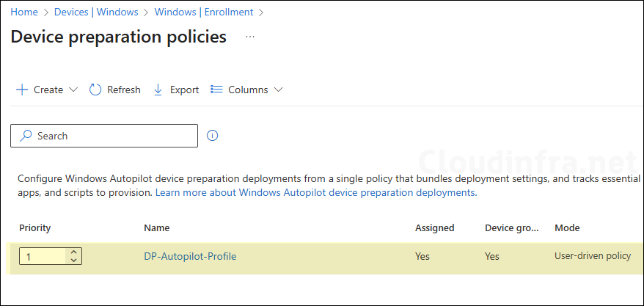Screen dimensions: 644x306
Task: Click the info icon beside Search
Action: coord(213,136)
